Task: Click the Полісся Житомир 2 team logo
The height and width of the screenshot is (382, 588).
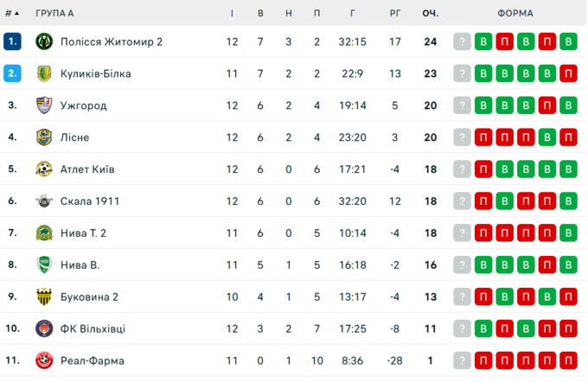Action: [x=44, y=41]
